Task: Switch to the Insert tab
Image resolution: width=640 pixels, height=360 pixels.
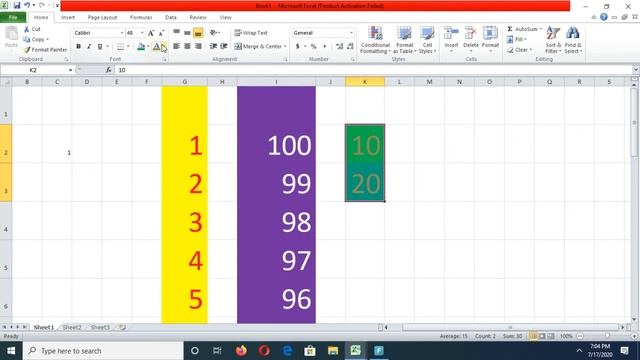Action: coord(68,18)
